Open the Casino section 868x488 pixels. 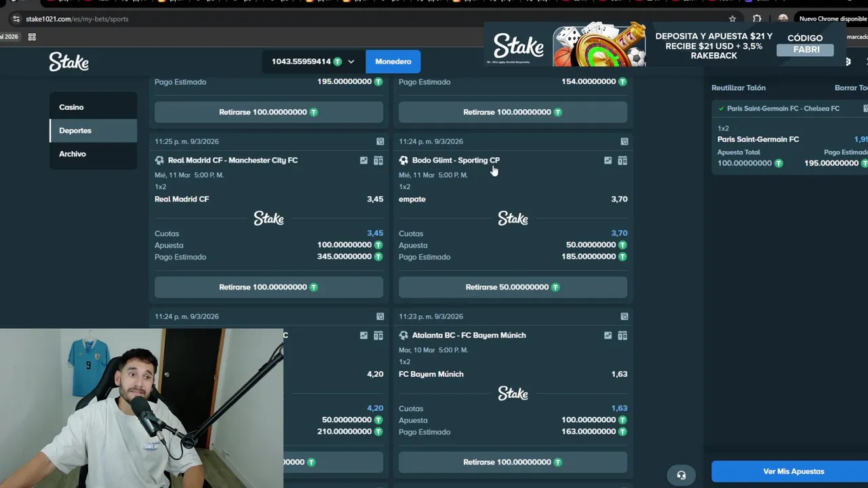[93, 107]
